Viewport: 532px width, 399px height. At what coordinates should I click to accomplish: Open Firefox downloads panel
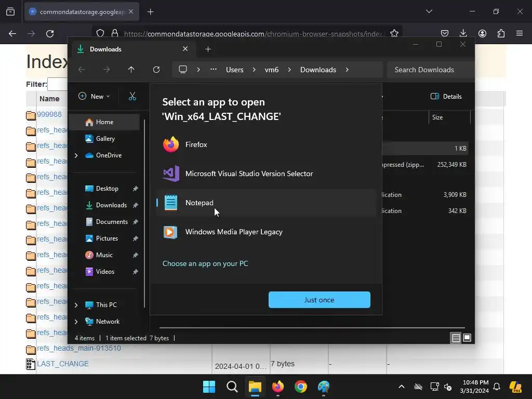(x=463, y=33)
